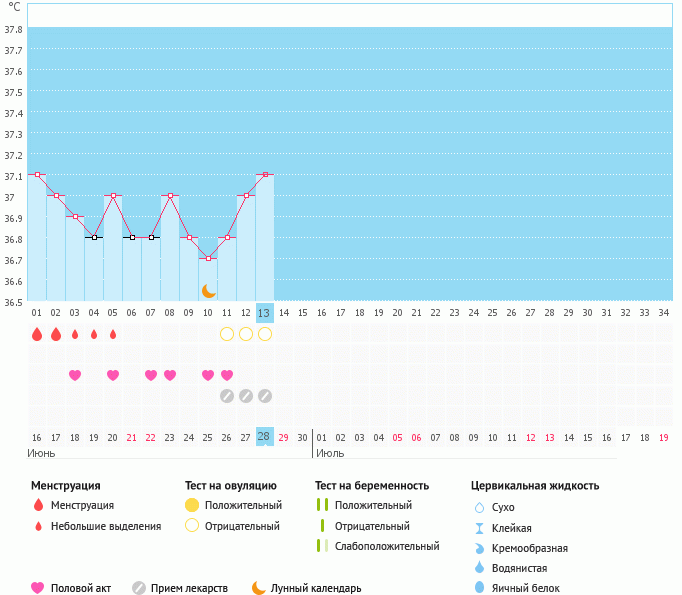This screenshot has height=595, width=682.
Task: Select the negative ovulation test circle on day 13
Action: click(265, 334)
